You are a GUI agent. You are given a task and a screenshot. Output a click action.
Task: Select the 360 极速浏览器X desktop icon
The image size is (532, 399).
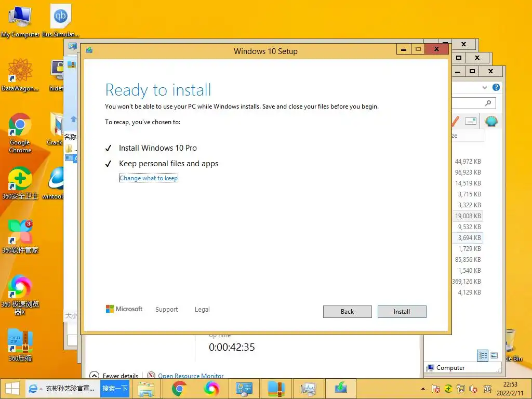pyautogui.click(x=20, y=295)
